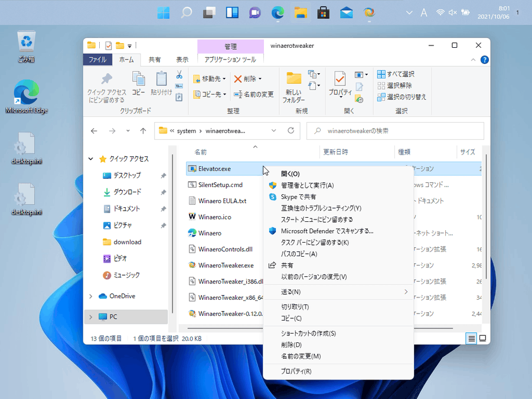Choose Run as administrator in context menu
The image size is (532, 399).
pyautogui.click(x=338, y=185)
